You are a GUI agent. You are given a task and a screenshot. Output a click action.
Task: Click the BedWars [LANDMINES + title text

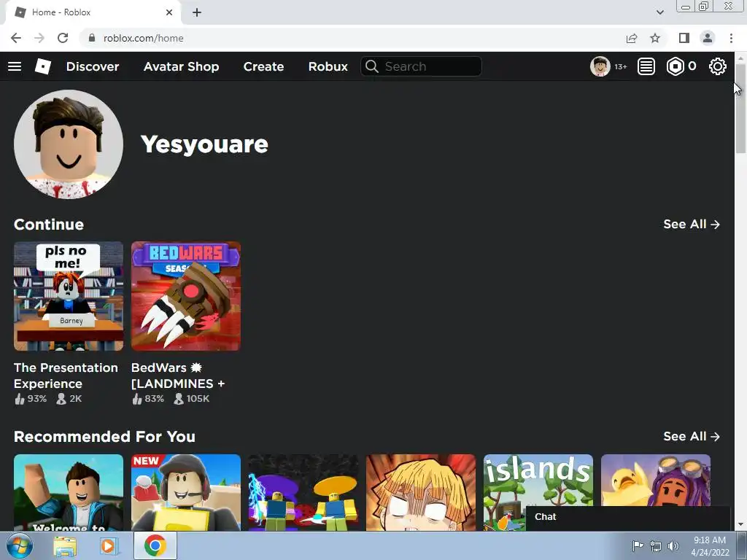coord(178,376)
